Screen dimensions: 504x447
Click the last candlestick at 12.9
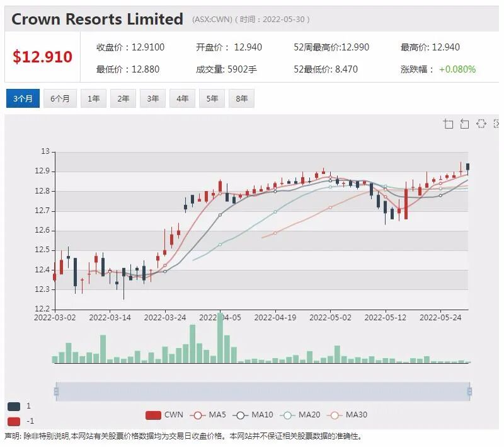(x=467, y=167)
